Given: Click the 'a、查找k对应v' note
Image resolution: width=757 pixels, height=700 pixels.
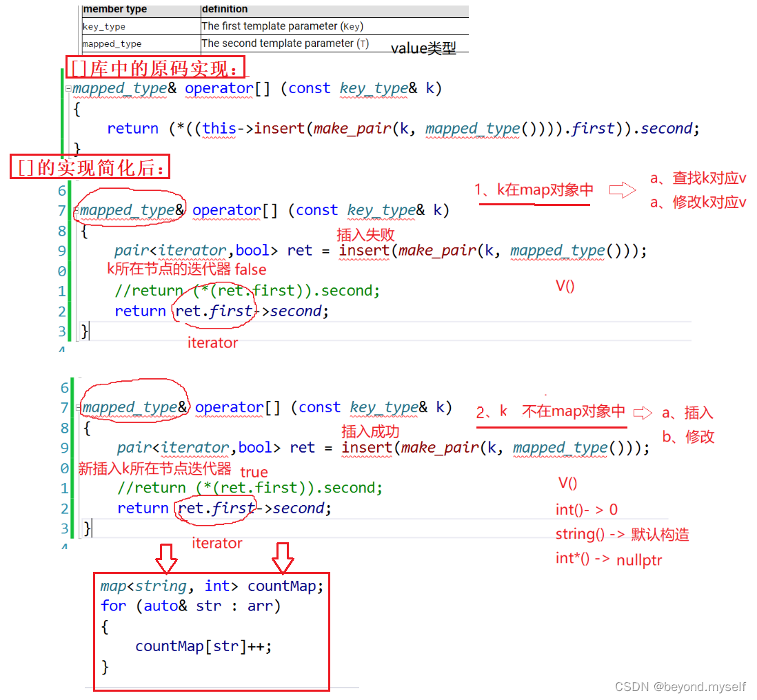Looking at the screenshot, I should point(698,178).
